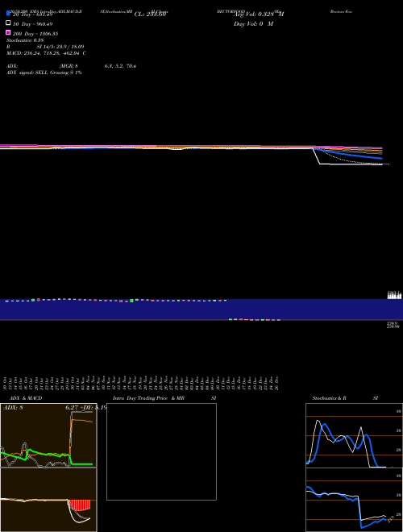
Task: Click the 'Intra Day Trading Price & MR SI' title
Action: point(164,398)
